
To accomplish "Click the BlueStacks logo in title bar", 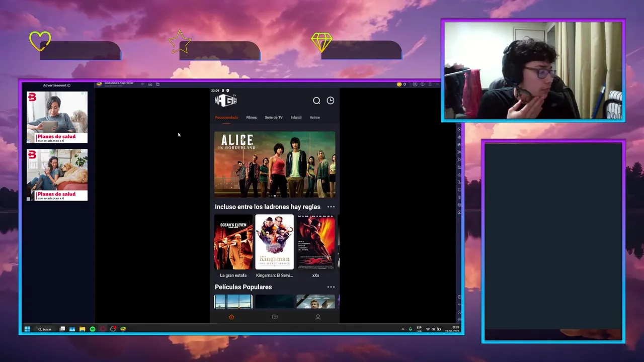I will (99, 84).
